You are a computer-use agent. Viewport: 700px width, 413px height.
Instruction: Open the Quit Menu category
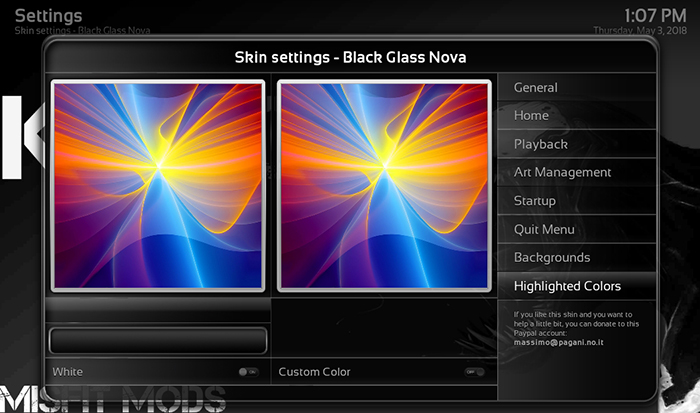pos(576,229)
